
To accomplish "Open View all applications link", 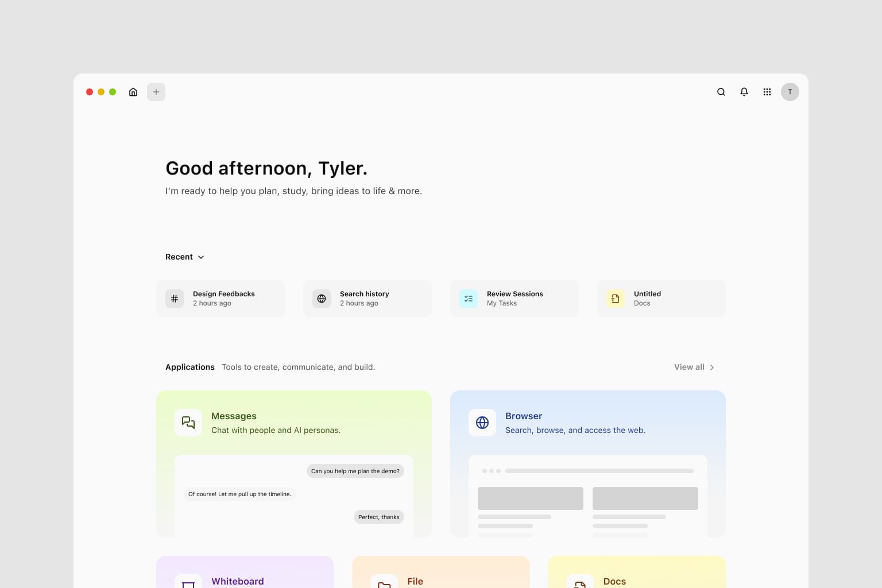I will (689, 367).
